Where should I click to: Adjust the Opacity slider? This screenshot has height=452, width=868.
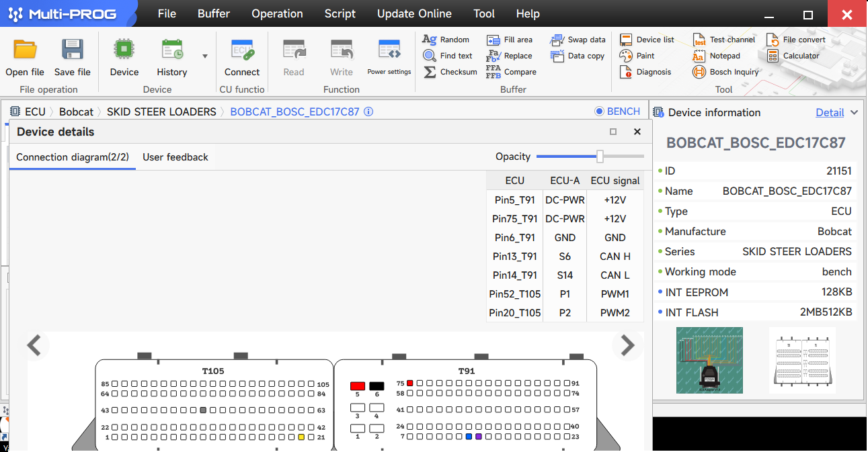(x=600, y=156)
